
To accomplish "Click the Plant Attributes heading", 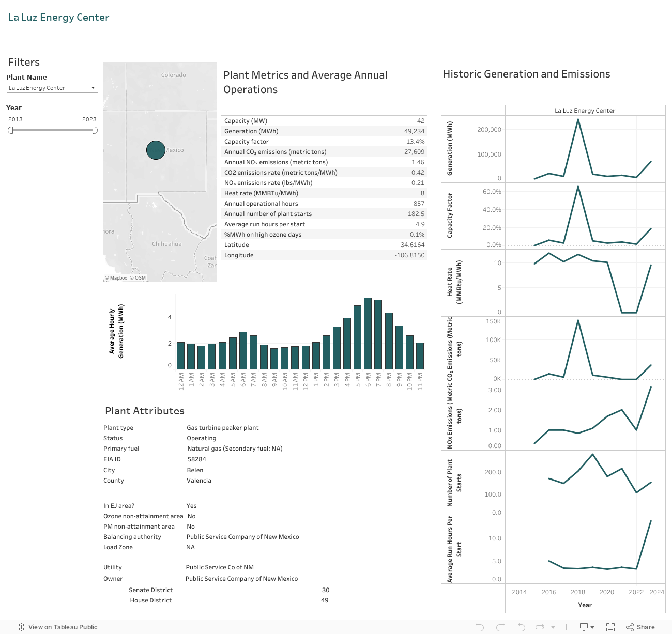I will coord(145,411).
